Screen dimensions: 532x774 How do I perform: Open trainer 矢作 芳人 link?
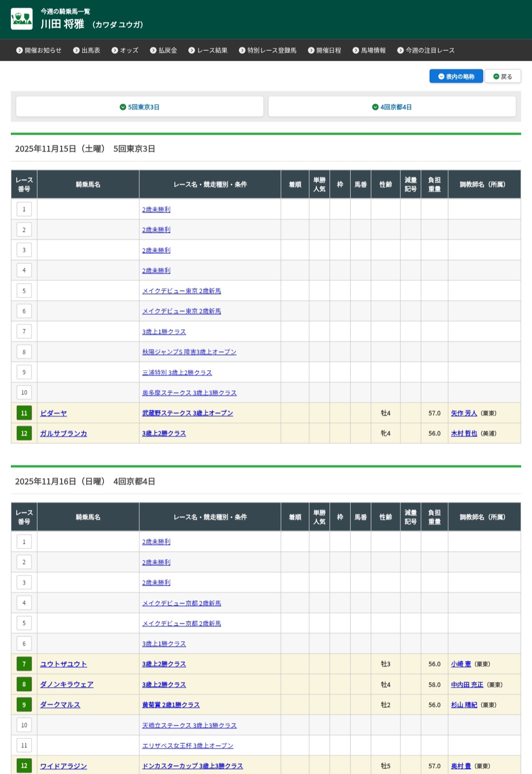click(x=464, y=413)
